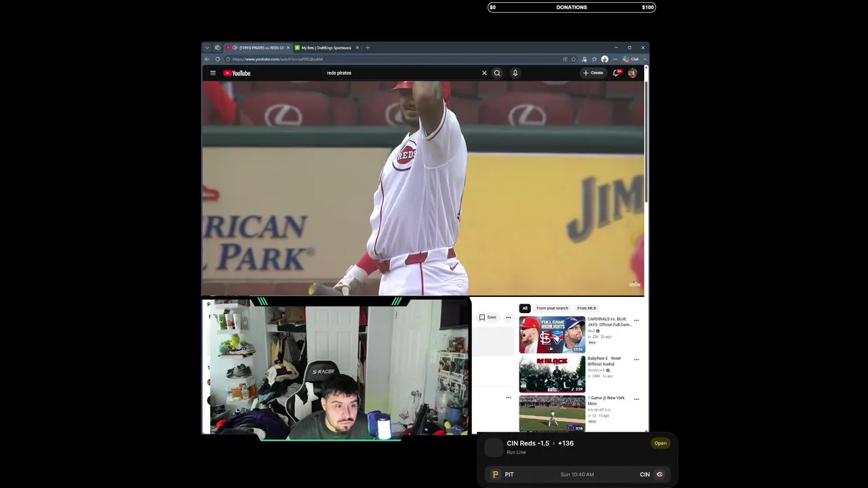The image size is (868, 488).
Task: Select the 'All' filter chip
Action: pos(524,308)
